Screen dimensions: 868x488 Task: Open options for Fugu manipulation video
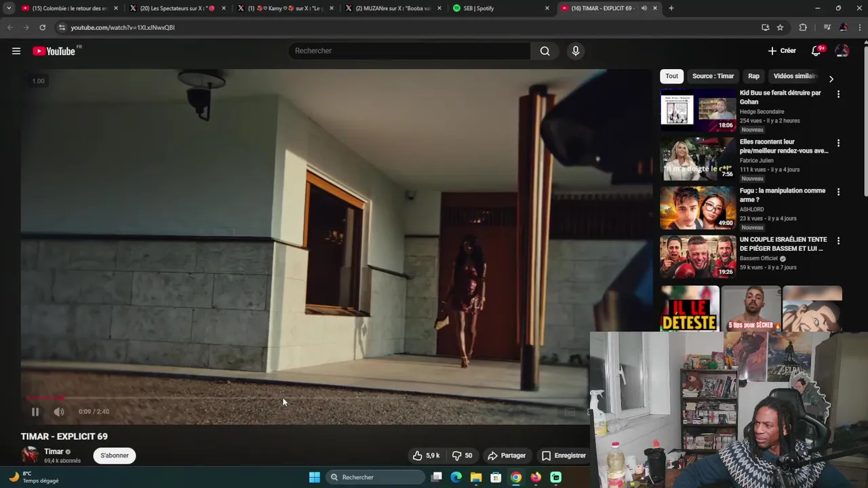point(838,192)
